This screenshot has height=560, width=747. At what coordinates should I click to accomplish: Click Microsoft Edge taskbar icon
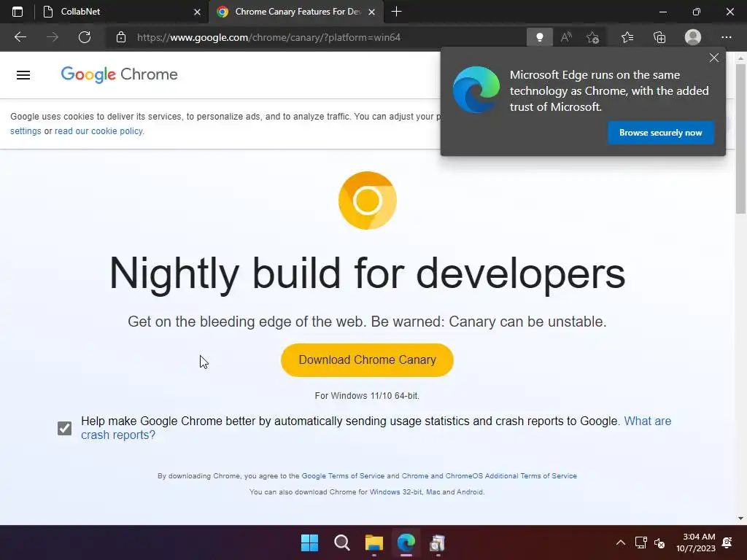pos(406,542)
